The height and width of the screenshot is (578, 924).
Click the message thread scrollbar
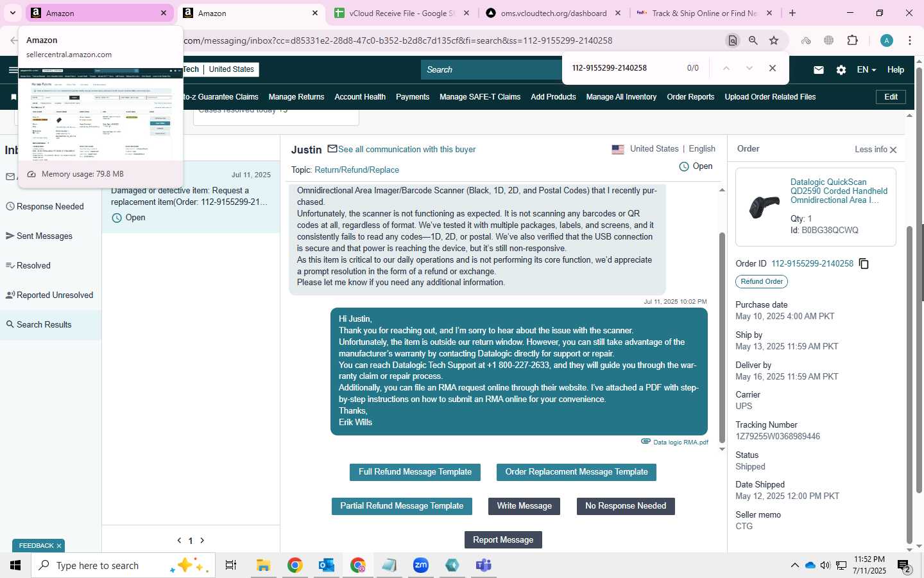tap(722, 337)
